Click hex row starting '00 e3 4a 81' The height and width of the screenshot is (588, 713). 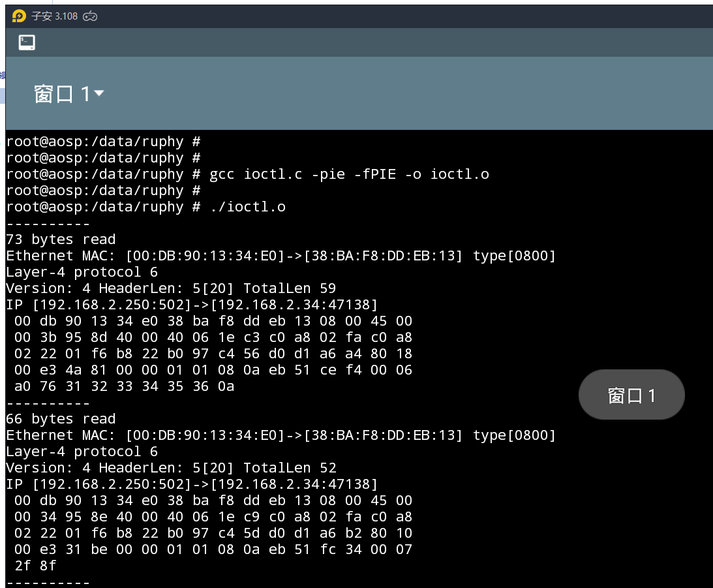(213, 370)
